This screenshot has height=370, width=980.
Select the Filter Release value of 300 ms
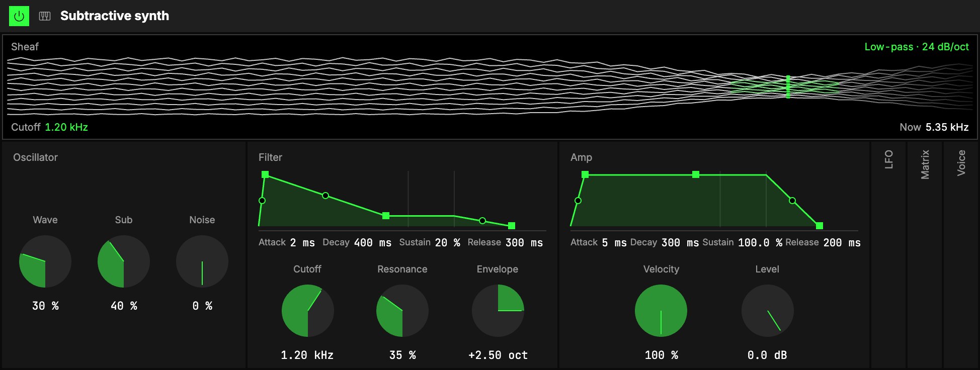point(524,243)
